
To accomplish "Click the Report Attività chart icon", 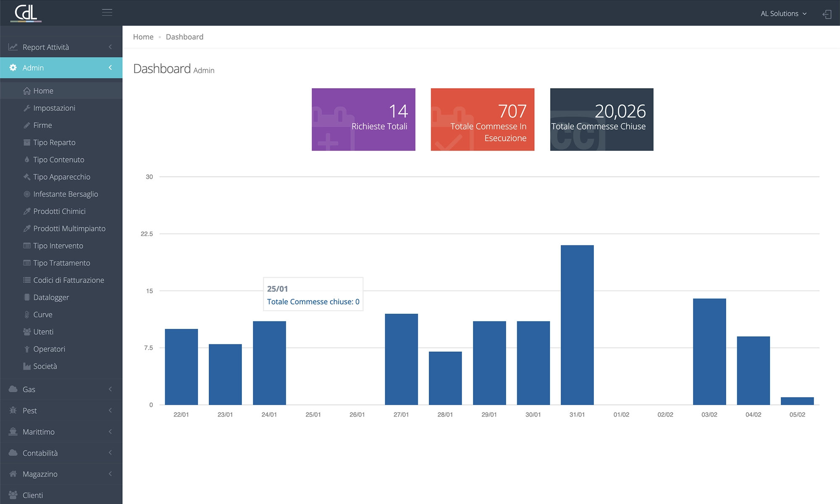I will (13, 47).
